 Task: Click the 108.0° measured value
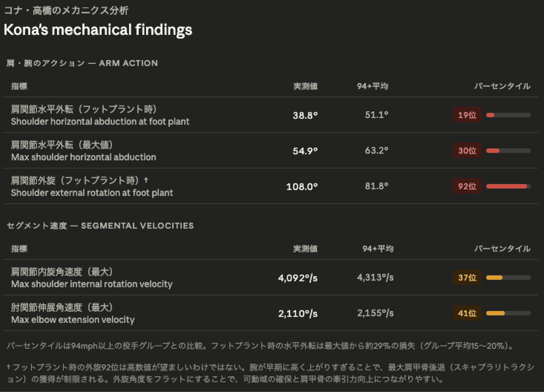[x=302, y=187]
